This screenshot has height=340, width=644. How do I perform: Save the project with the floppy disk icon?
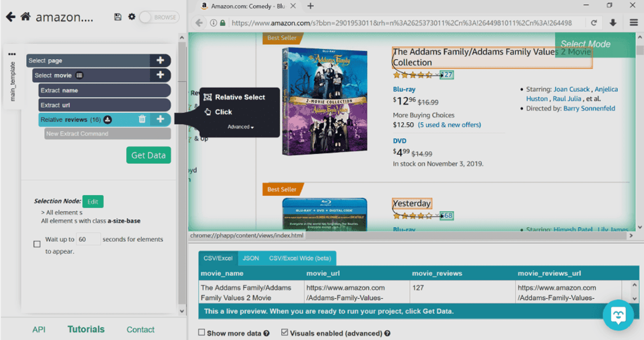tap(117, 17)
